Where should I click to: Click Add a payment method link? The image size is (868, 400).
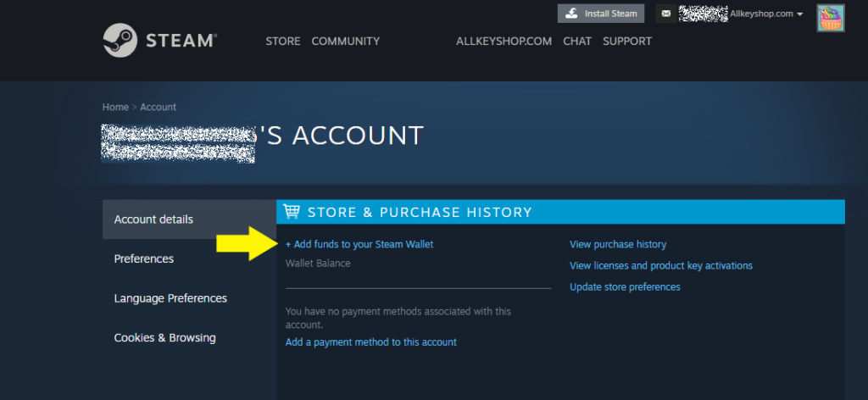370,342
